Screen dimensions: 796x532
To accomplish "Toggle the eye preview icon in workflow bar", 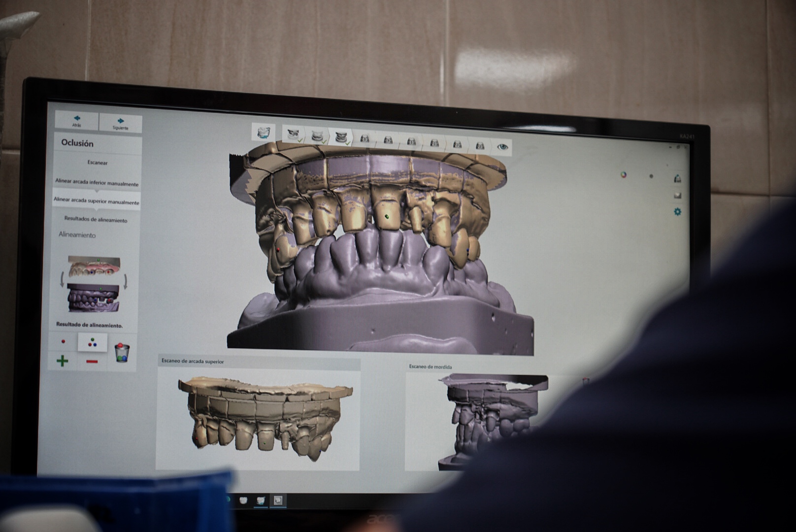I will [502, 147].
